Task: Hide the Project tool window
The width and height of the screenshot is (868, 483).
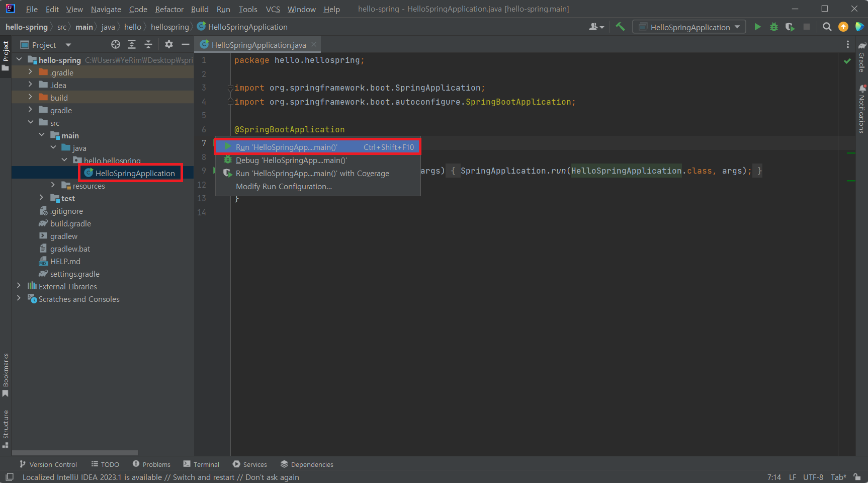Action: (x=186, y=44)
